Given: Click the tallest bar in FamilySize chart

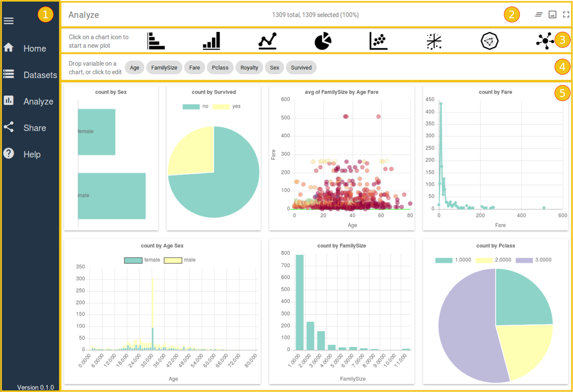Looking at the screenshot, I should point(300,302).
